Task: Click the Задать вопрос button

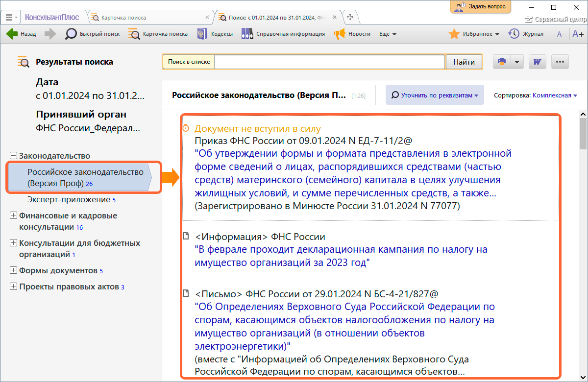Action: click(x=481, y=7)
